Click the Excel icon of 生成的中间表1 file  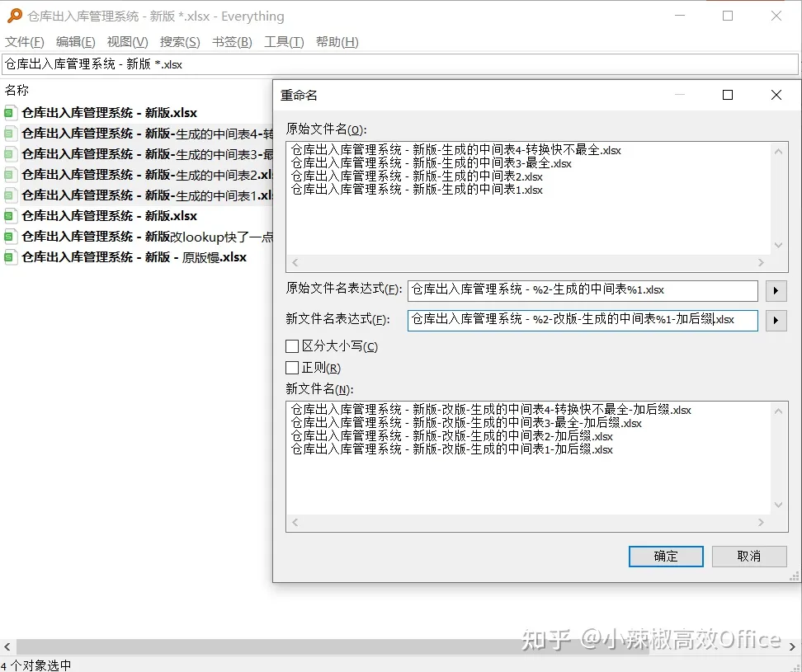pos(10,195)
